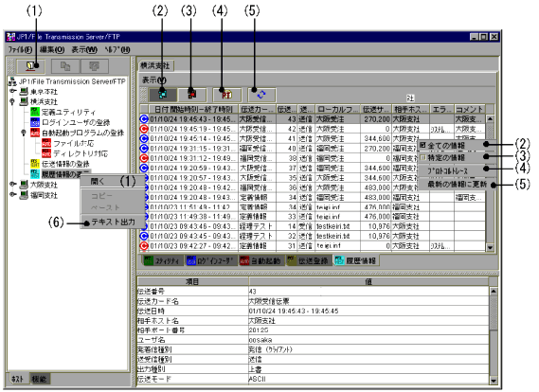Select the 自動起動プログラムの登録 tree icon
Image resolution: width=539 pixels, height=392 pixels.
[35, 133]
